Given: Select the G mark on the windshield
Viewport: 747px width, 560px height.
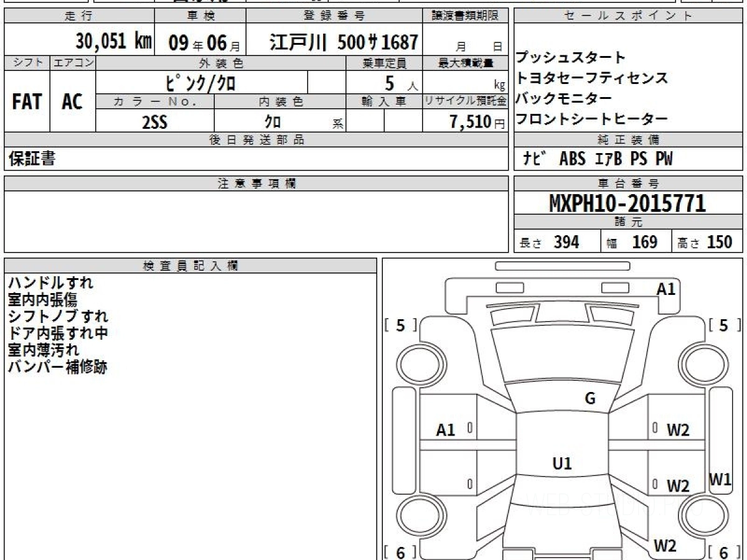Looking at the screenshot, I should [590, 399].
